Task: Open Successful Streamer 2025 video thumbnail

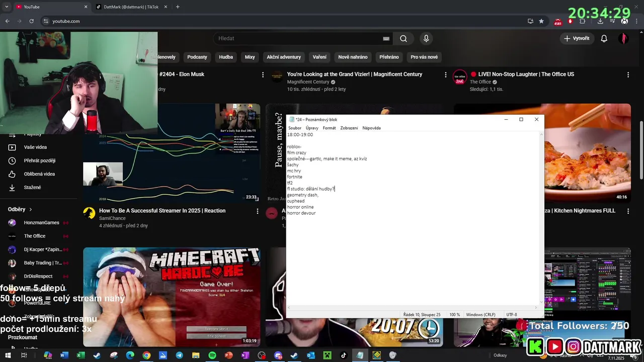Action: point(172,153)
